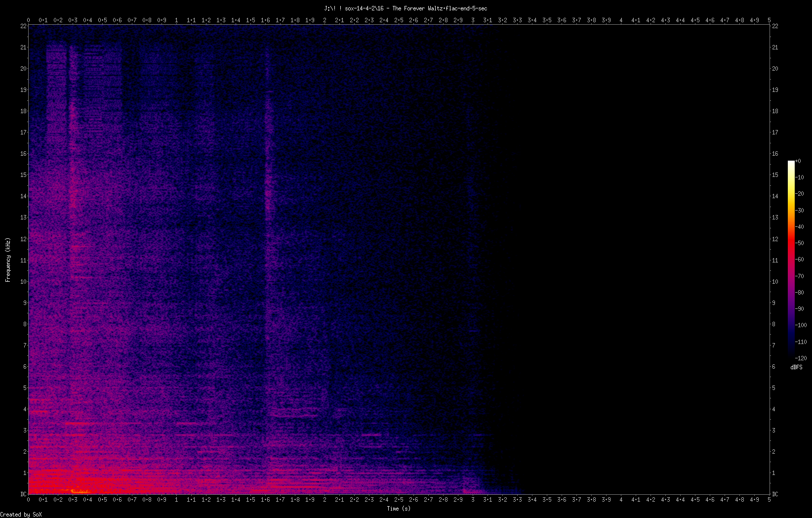Select the '-80' value on dBFS legend

click(800, 293)
